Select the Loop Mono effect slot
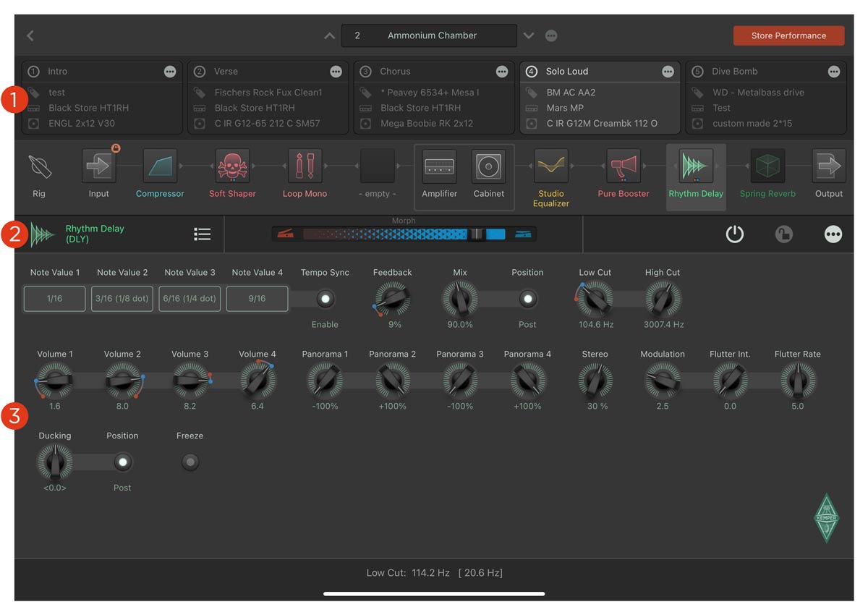The image size is (868, 615). [x=305, y=166]
